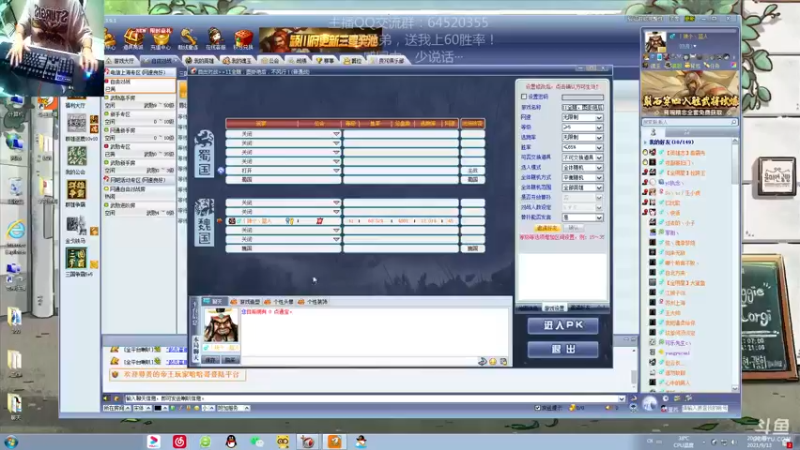The width and height of the screenshot is (800, 450).
Task: Click the 进入PK button
Action: 563,326
